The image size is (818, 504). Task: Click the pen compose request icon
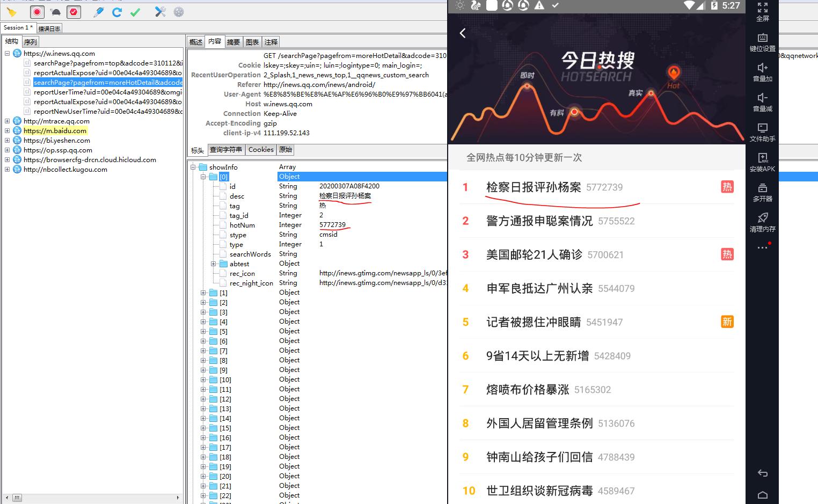98,12
